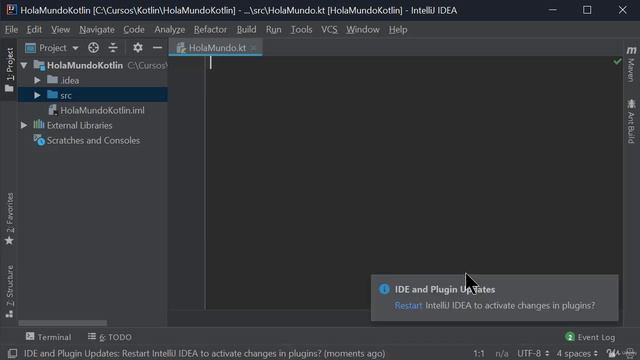This screenshot has height=360, width=640.
Task: Click the Favorites star icon
Action: (9, 240)
